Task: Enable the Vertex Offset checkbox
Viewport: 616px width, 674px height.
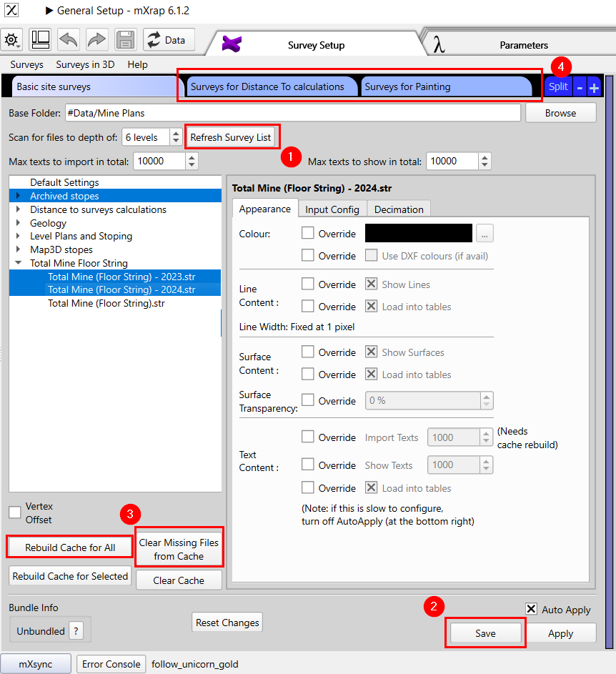Action: 14,512
